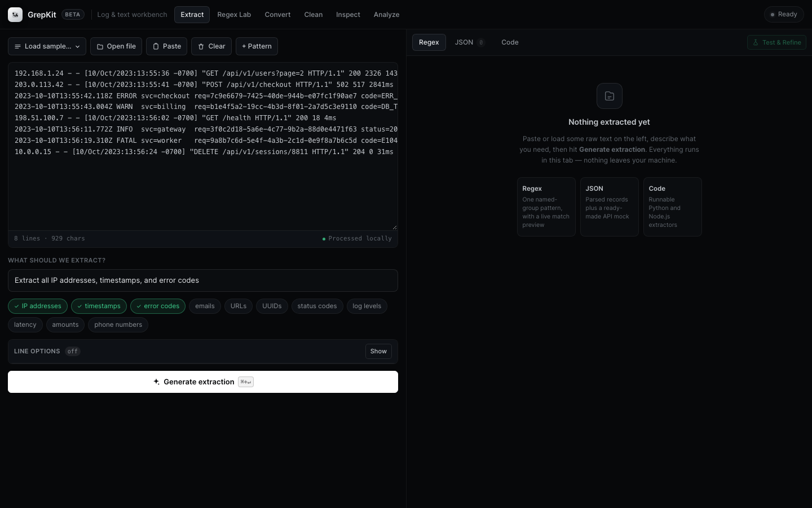The width and height of the screenshot is (812, 508).
Task: Click the DELETE /api/v1/sessions log line
Action: [x=204, y=152]
